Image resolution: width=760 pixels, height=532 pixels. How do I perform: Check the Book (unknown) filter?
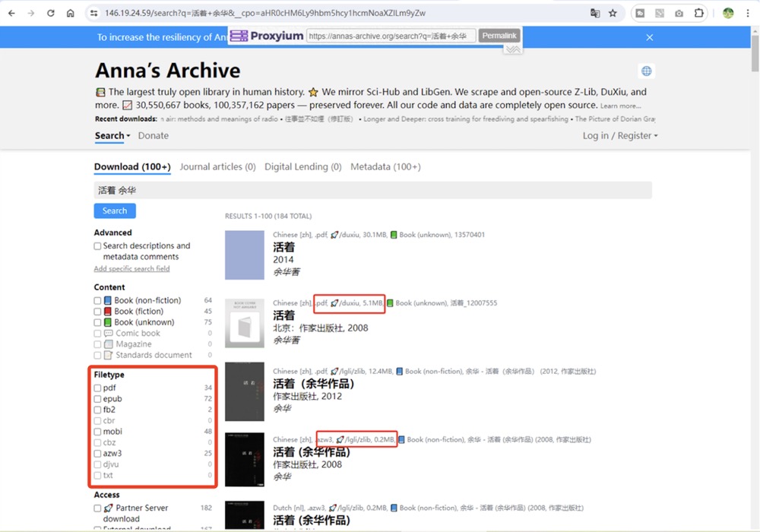click(97, 323)
